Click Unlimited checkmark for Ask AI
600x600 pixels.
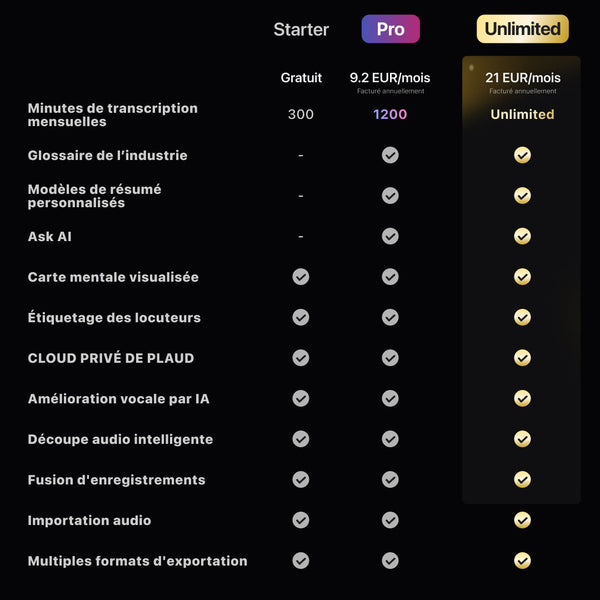click(x=522, y=236)
